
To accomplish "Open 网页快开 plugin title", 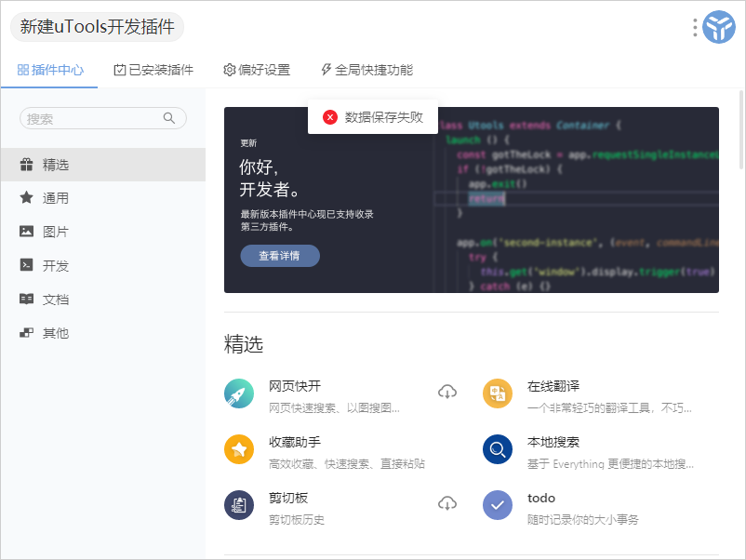I will click(x=295, y=386).
